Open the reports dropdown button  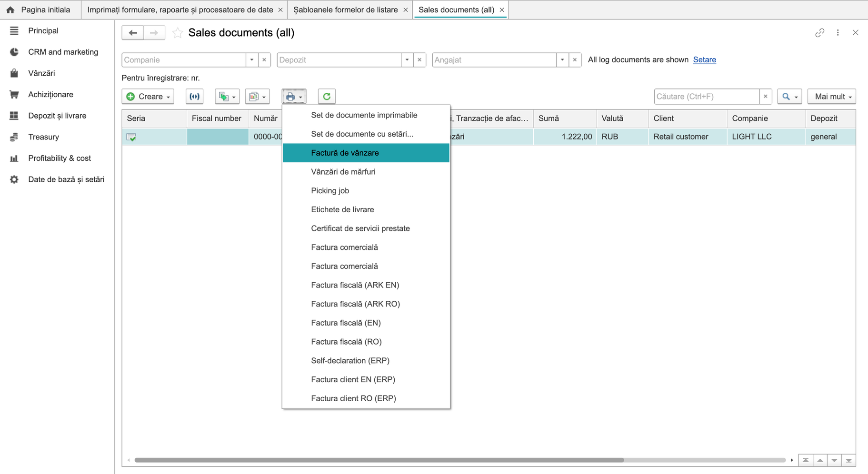tap(258, 97)
